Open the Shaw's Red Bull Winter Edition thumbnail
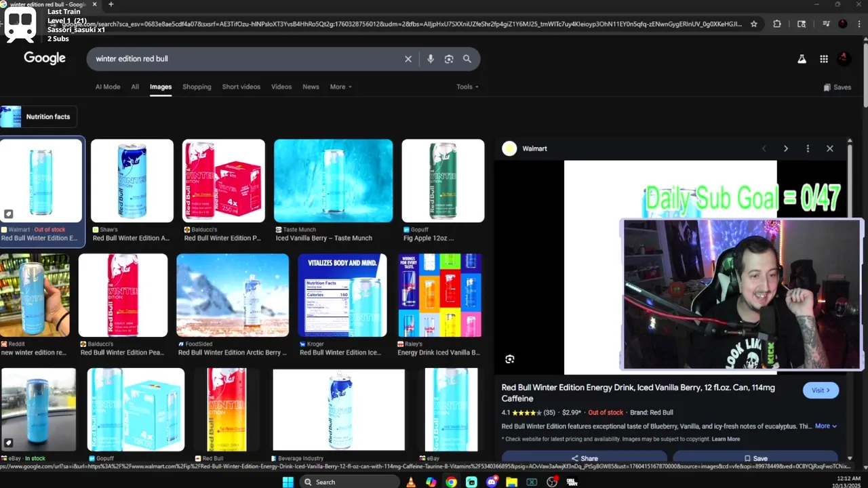Screen dimensions: 868x488 [132, 181]
